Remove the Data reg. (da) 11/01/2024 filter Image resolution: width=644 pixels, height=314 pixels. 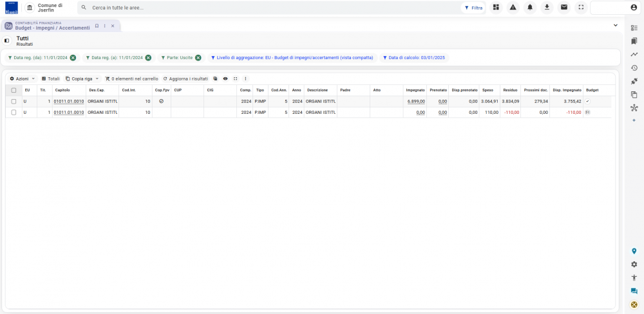pyautogui.click(x=73, y=58)
